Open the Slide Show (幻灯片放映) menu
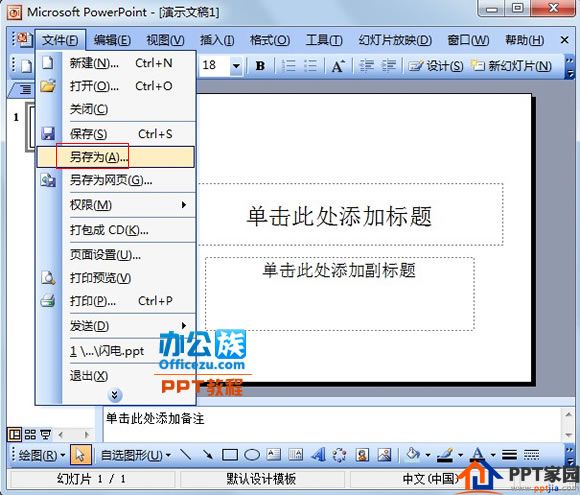The height and width of the screenshot is (495, 580). 395,40
